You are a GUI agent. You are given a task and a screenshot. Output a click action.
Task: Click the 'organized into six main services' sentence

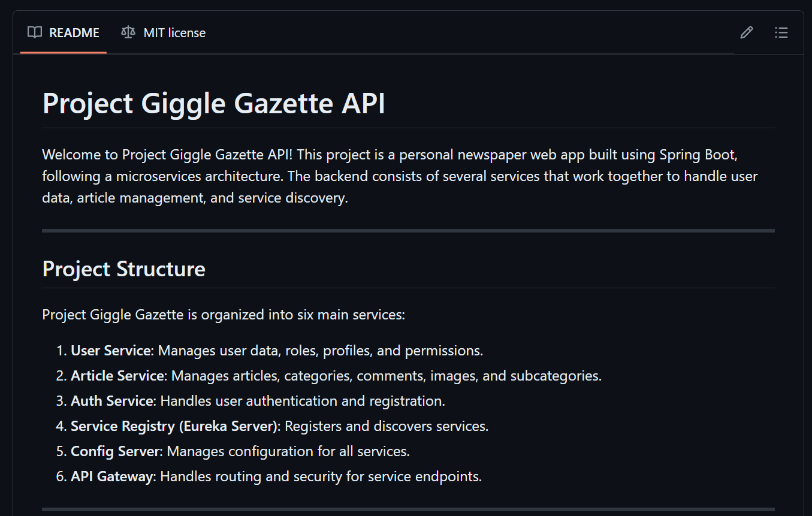coord(224,315)
